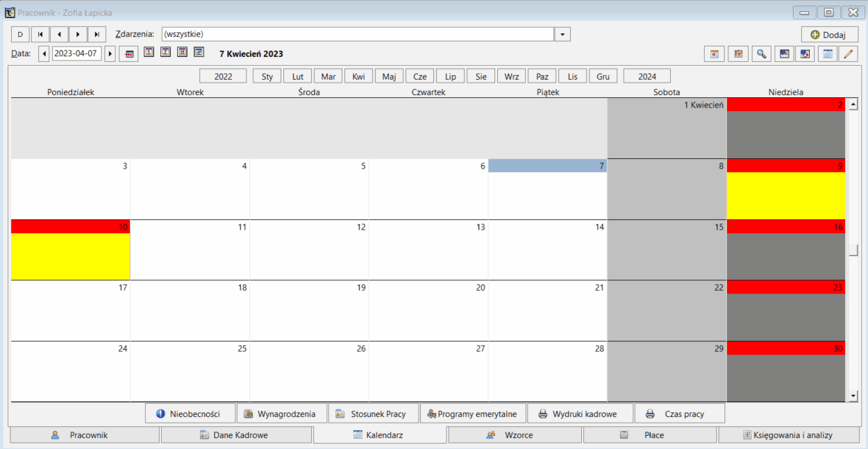Click the today calendar icon button
Screen dimensions: 868x449
pos(714,54)
